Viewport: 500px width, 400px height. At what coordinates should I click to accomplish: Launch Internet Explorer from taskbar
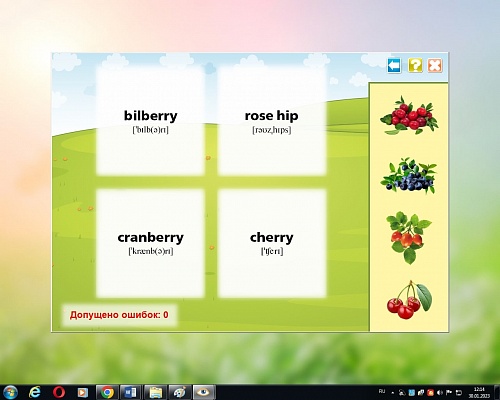[x=35, y=392]
